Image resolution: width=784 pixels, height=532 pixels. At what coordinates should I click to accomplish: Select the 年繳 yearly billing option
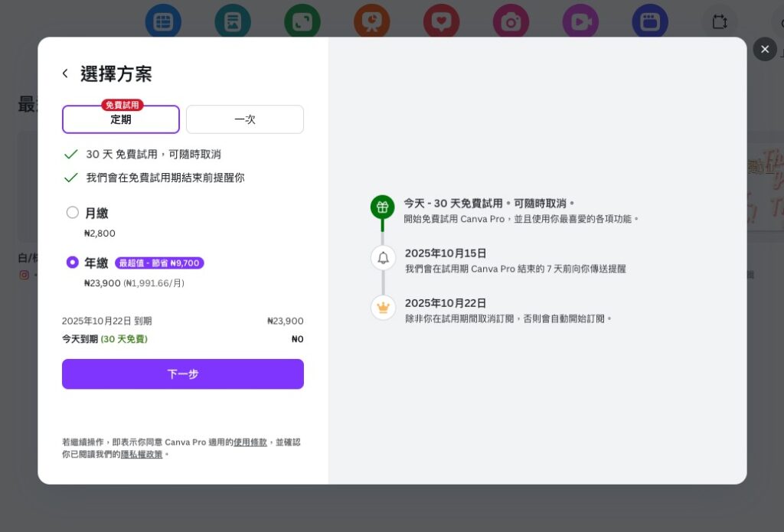[x=73, y=263]
